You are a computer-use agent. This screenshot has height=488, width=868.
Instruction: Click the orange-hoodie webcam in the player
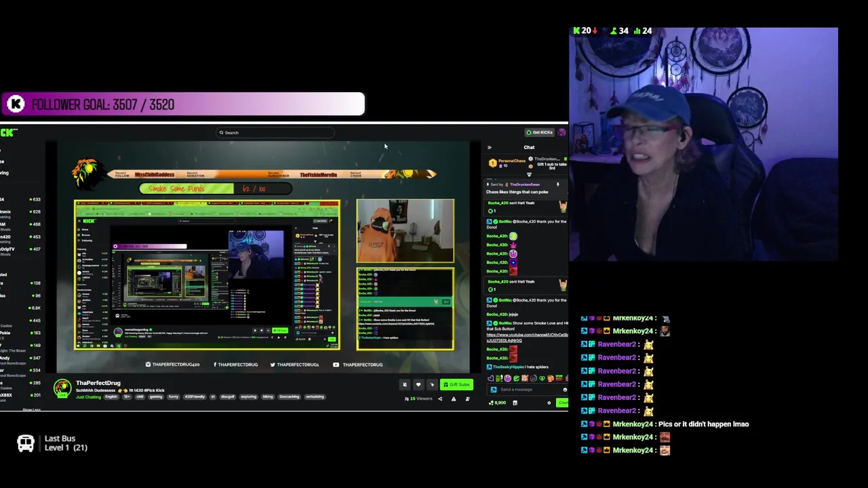pyautogui.click(x=406, y=230)
